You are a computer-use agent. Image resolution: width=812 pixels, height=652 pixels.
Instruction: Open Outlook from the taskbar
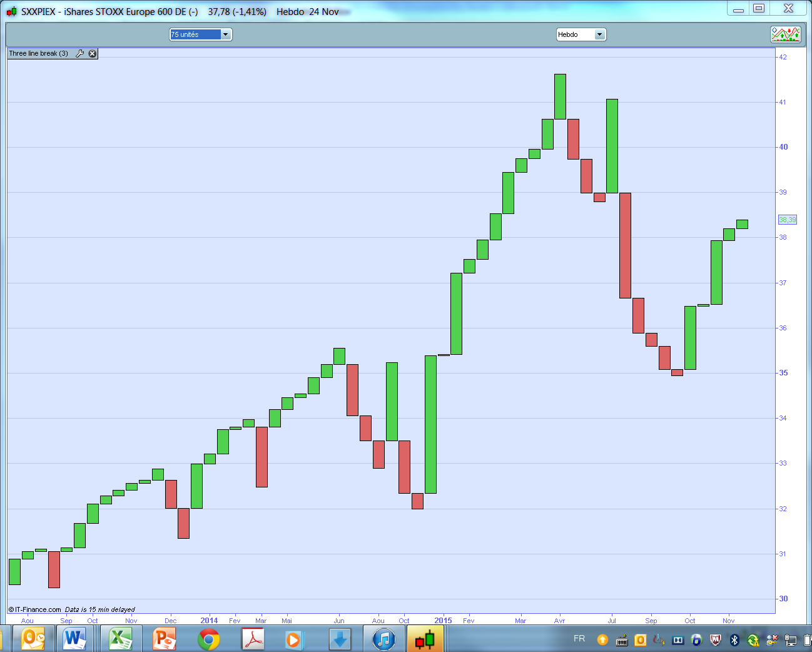[33, 639]
